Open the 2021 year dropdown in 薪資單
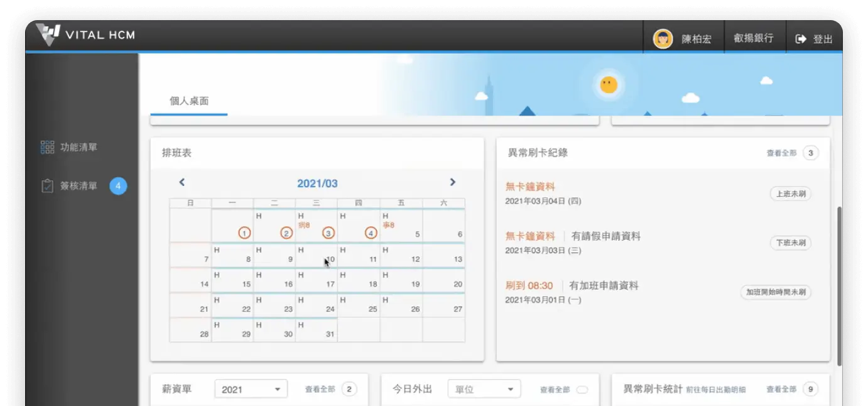 251,389
